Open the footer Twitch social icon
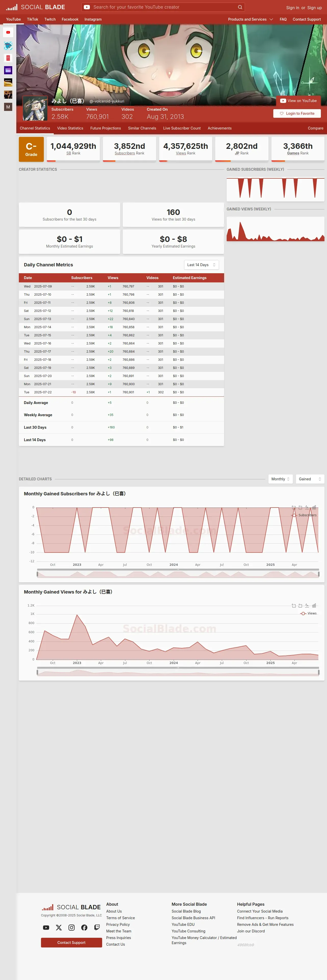 (x=97, y=928)
